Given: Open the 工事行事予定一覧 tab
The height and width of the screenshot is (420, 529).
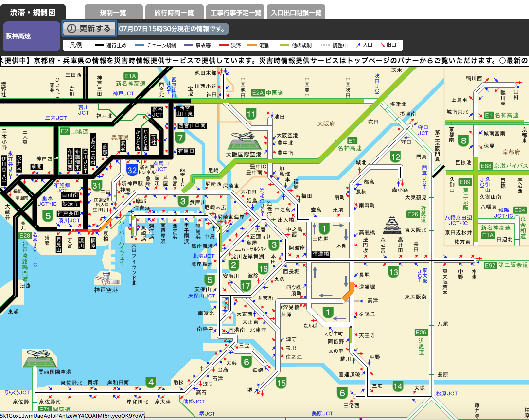Looking at the screenshot, I should [235, 12].
